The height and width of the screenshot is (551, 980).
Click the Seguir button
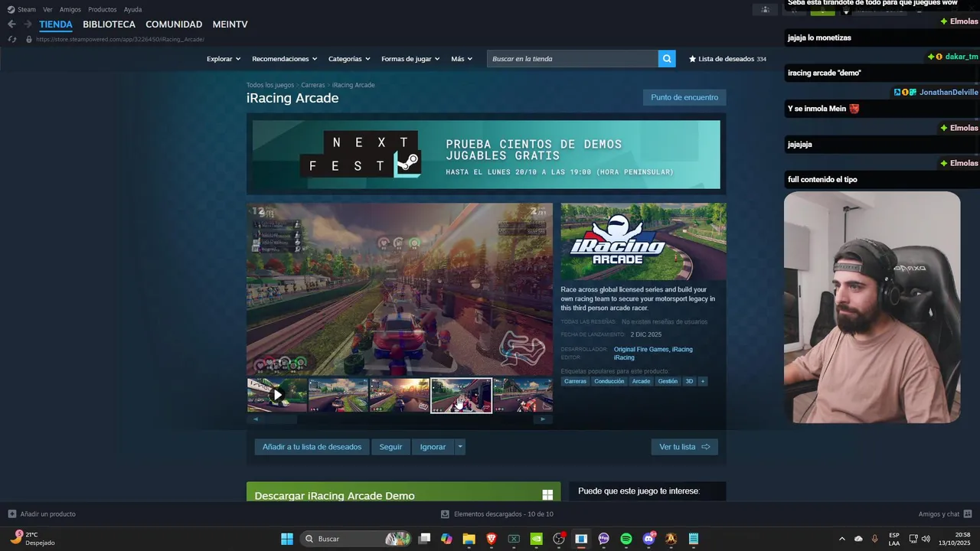coord(390,447)
